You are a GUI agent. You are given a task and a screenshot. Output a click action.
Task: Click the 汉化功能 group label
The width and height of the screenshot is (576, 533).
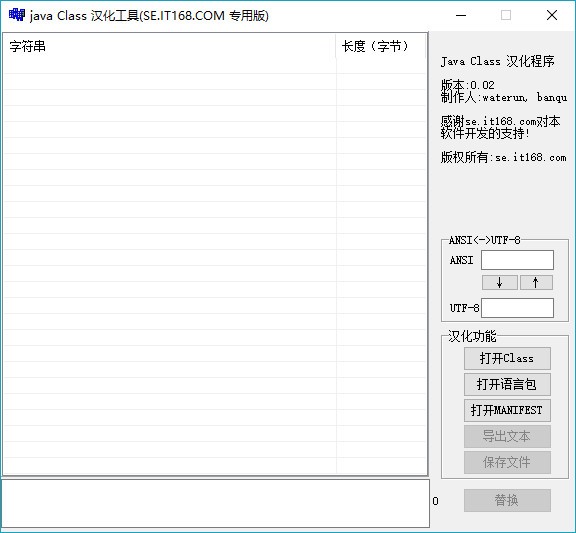[x=472, y=336]
